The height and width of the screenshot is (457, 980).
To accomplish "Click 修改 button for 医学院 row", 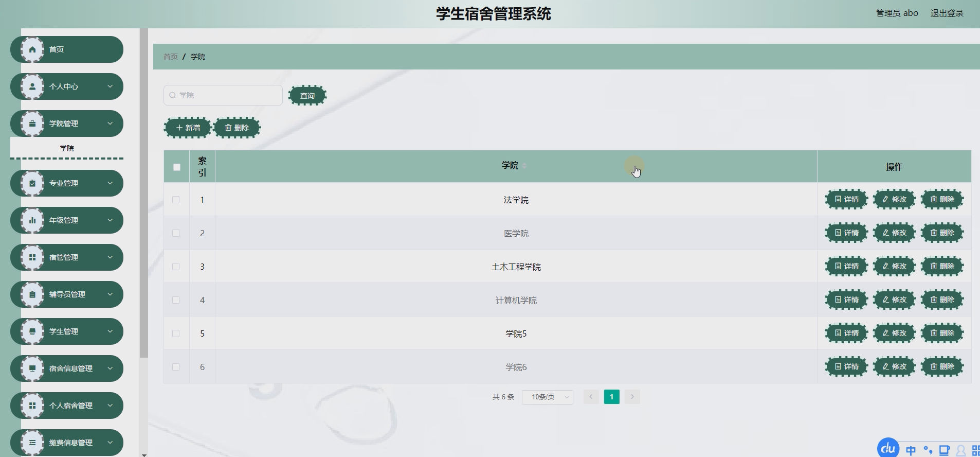I will (x=895, y=233).
